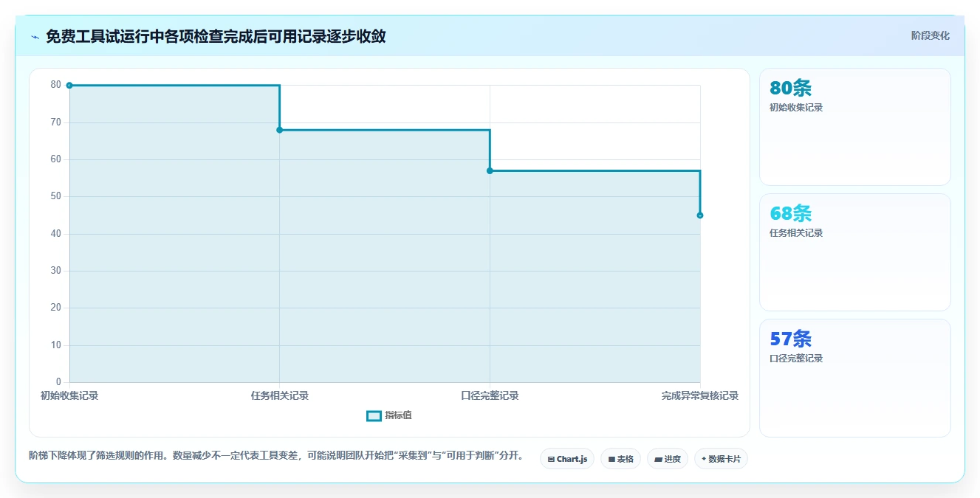Click the Chart.js tag
980x498 pixels.
coord(567,459)
